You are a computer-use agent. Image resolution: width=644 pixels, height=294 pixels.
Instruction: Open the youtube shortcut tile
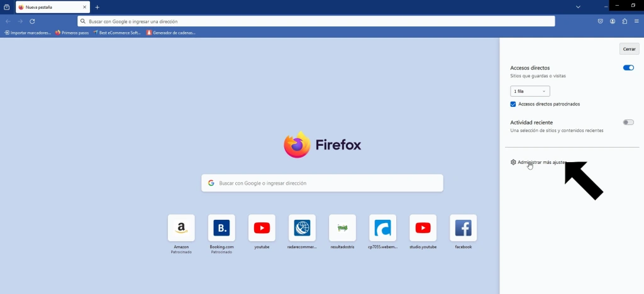click(262, 228)
